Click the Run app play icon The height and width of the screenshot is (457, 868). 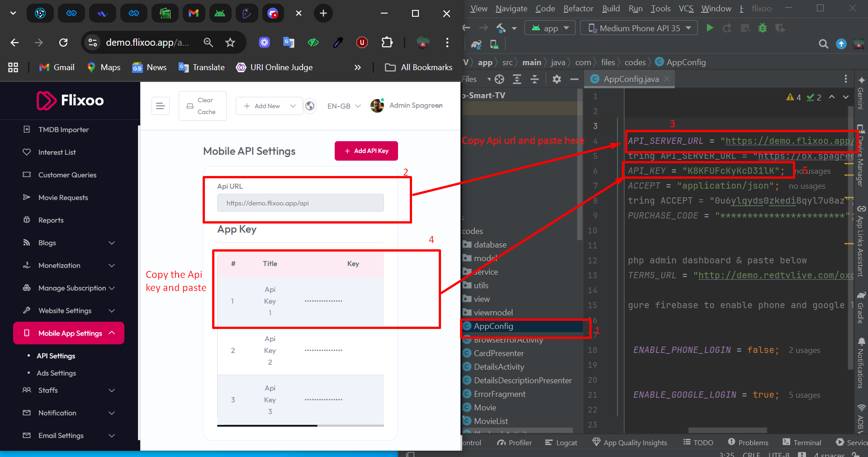click(x=710, y=28)
